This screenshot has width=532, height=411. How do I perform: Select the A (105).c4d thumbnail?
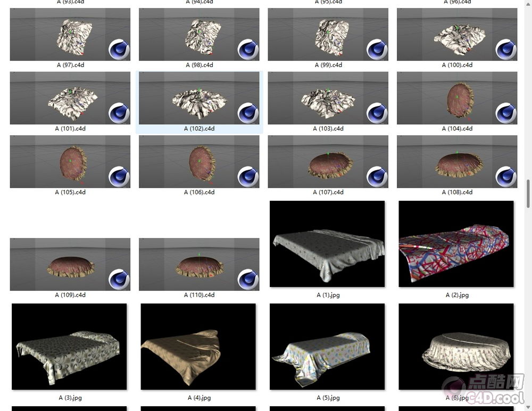click(70, 162)
